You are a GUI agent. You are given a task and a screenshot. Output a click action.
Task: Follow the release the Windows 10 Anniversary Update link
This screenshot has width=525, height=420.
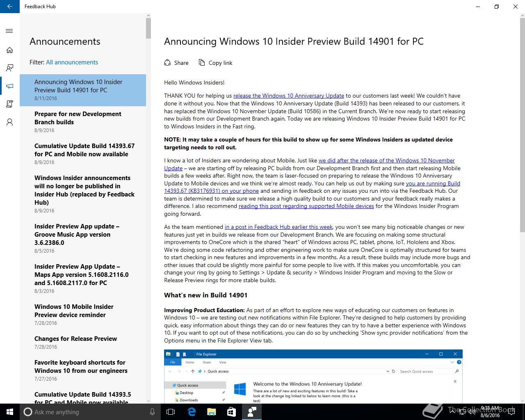(x=289, y=96)
